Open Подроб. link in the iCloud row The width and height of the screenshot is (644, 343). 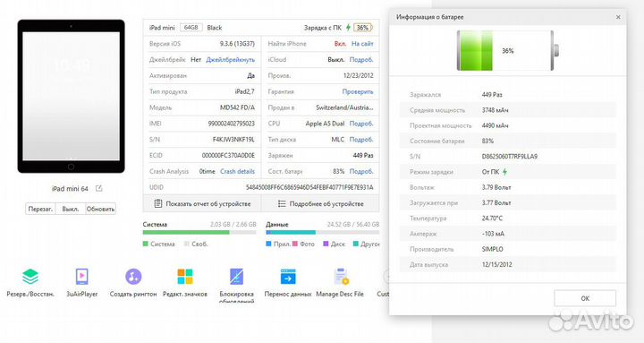[361, 60]
